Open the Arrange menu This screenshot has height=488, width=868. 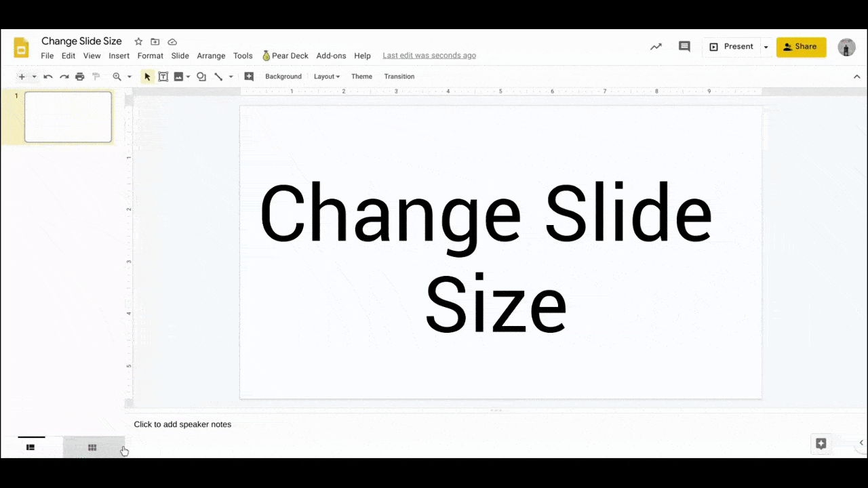(x=211, y=56)
